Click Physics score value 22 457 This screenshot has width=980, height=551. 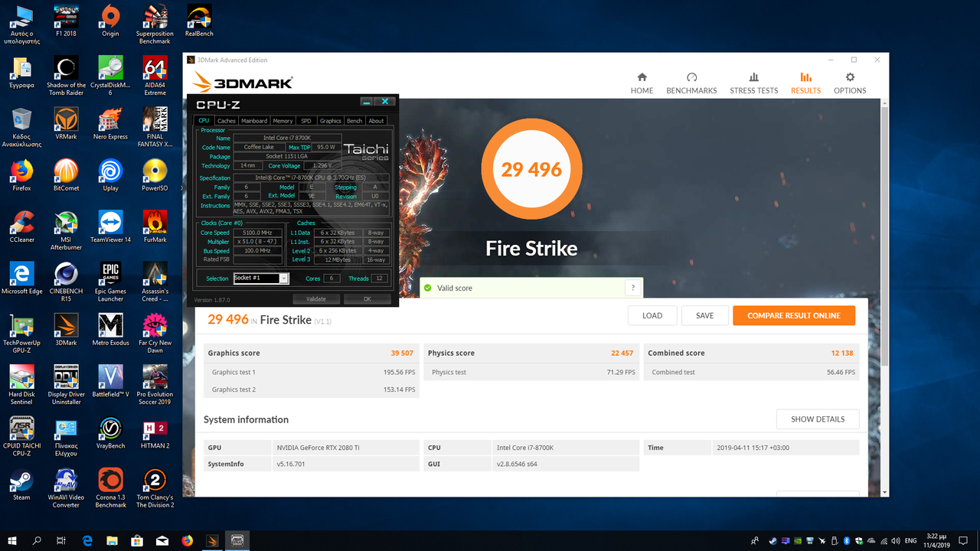(622, 353)
